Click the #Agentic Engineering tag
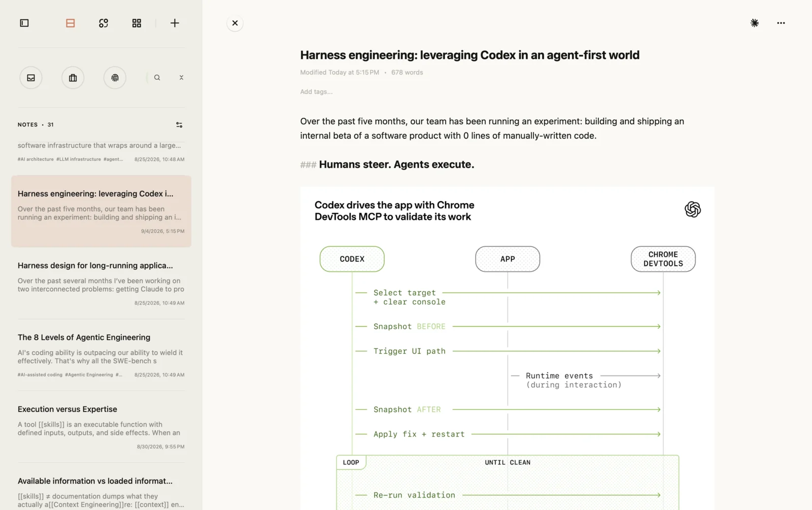812x510 pixels. point(89,375)
